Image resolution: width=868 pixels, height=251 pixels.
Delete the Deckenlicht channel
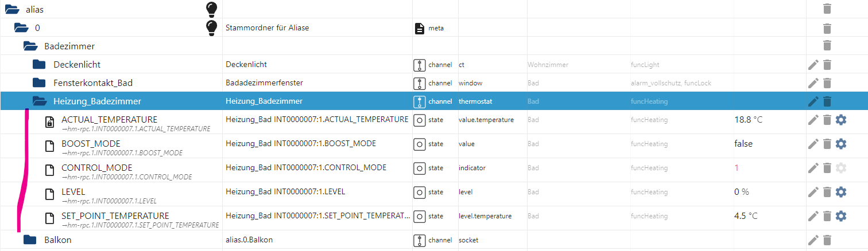point(827,65)
